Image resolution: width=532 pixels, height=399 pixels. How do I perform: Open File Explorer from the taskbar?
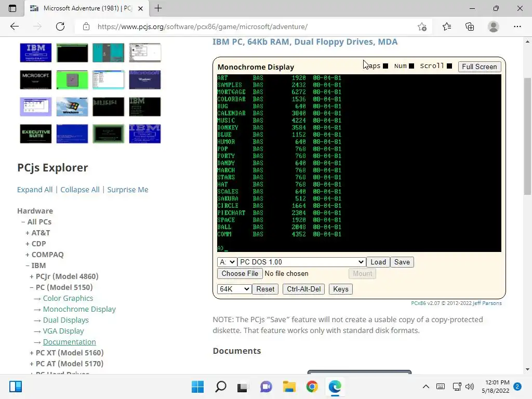[x=289, y=387]
